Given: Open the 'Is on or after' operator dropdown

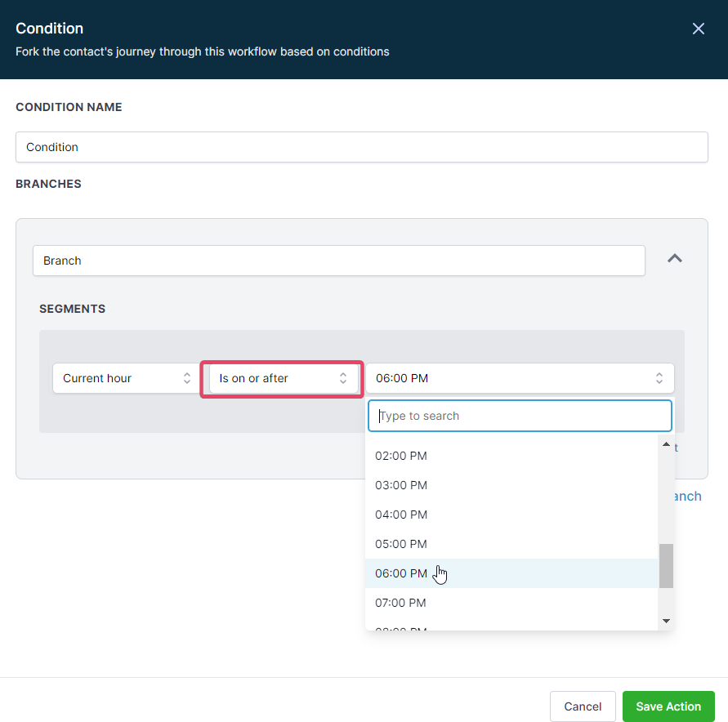Looking at the screenshot, I should 282,378.
